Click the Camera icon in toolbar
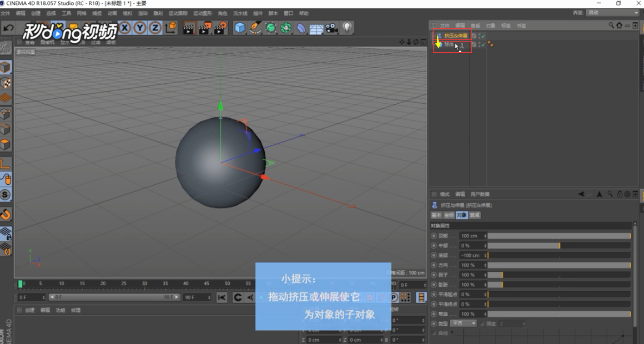The width and height of the screenshot is (644, 344). (x=331, y=28)
